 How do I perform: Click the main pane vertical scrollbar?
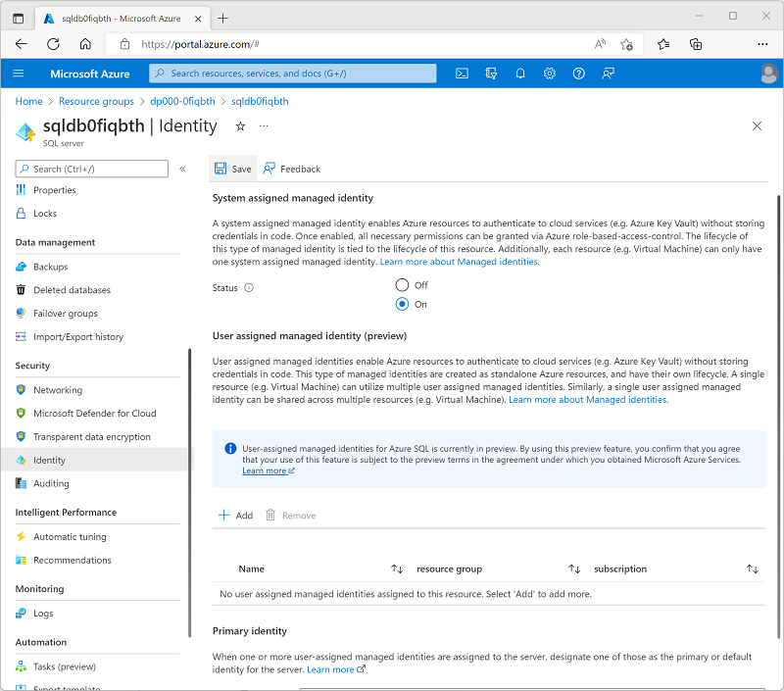point(778,417)
